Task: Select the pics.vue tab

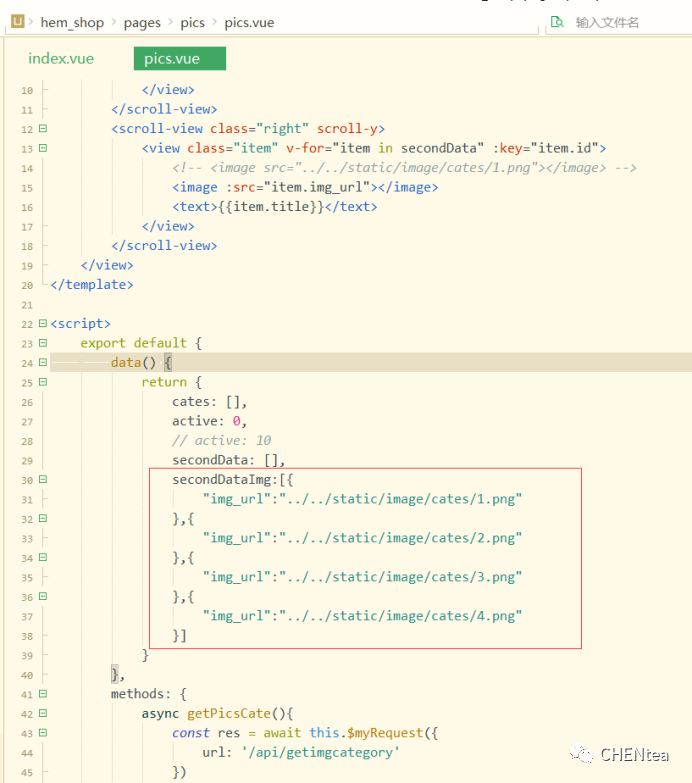Action: (x=172, y=59)
